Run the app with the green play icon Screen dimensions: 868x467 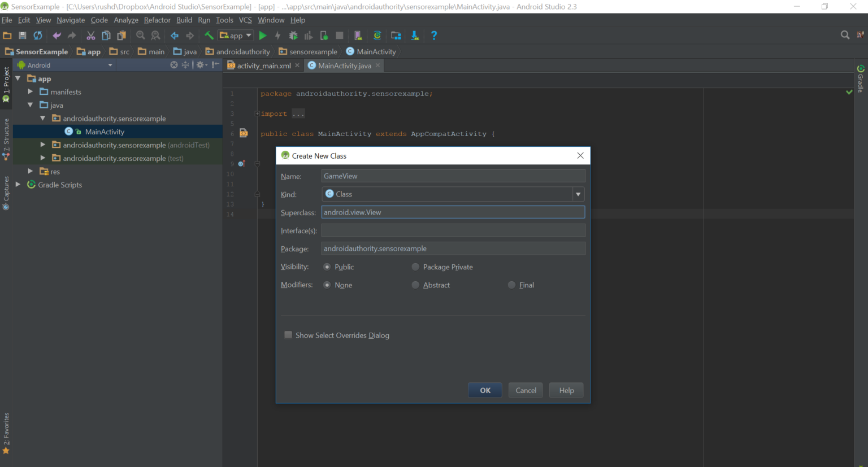(262, 35)
